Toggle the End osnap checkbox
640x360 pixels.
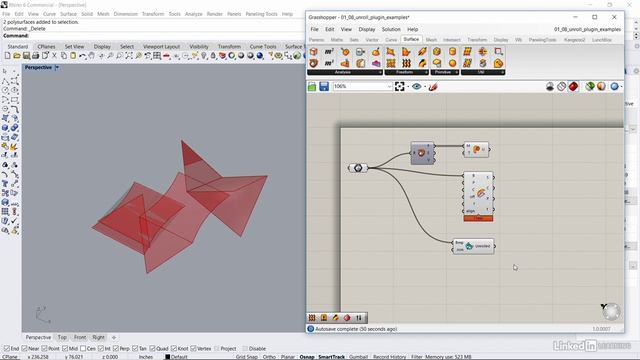7,349
